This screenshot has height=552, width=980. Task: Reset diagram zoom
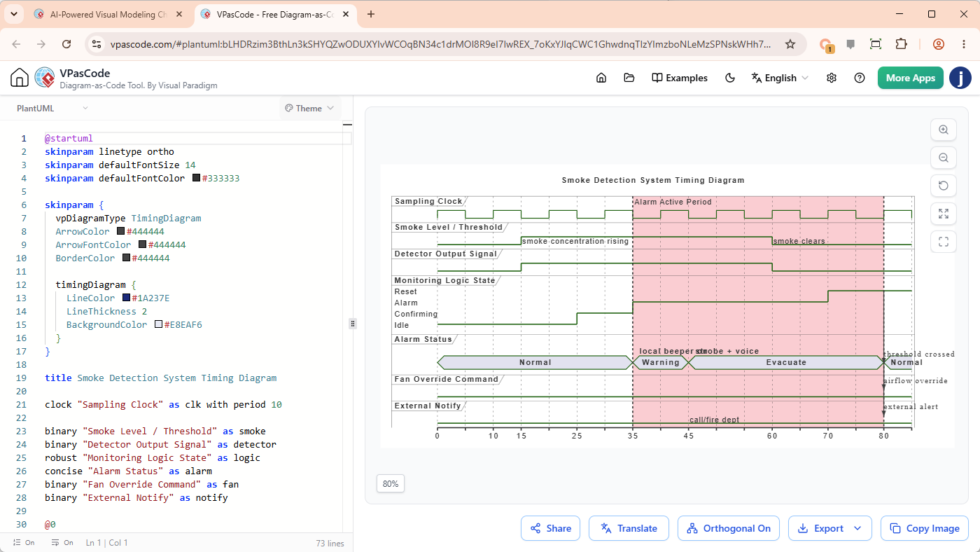point(943,186)
